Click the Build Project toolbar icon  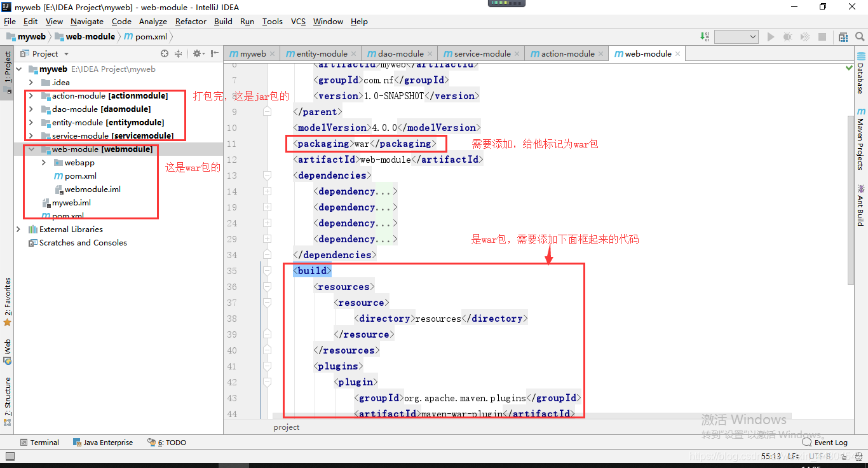tap(704, 37)
